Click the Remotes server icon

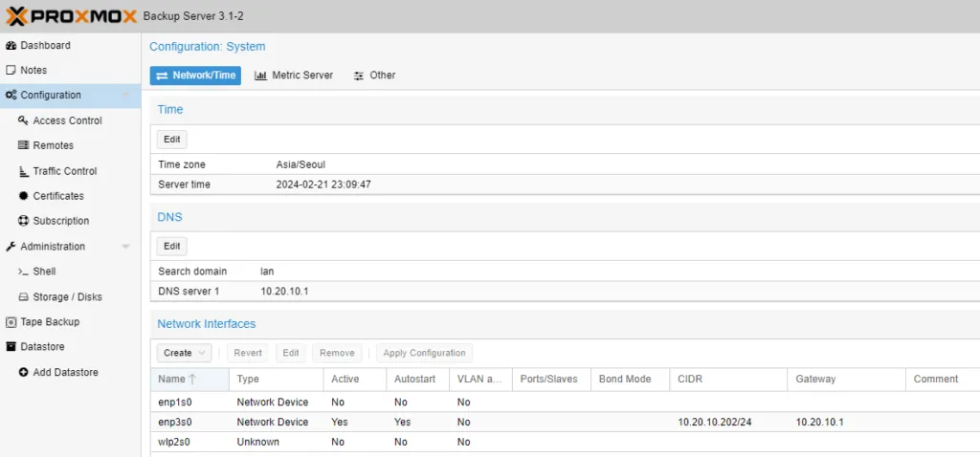(23, 145)
